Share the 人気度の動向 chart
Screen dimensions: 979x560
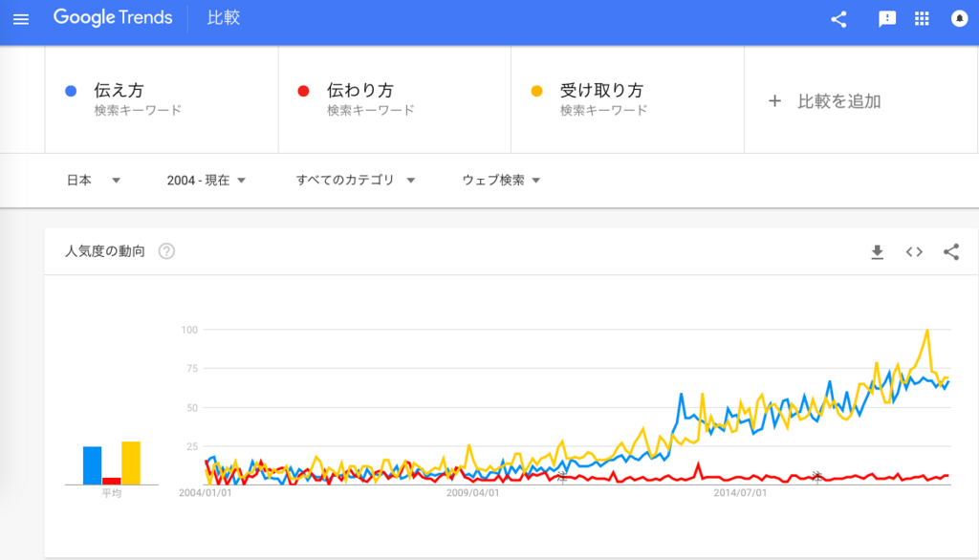pos(951,251)
